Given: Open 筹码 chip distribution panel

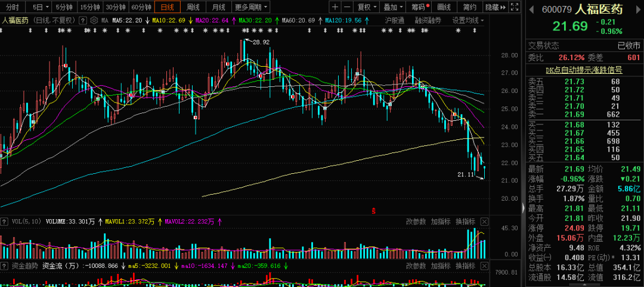Looking at the screenshot, I should pyautogui.click(x=419, y=7).
